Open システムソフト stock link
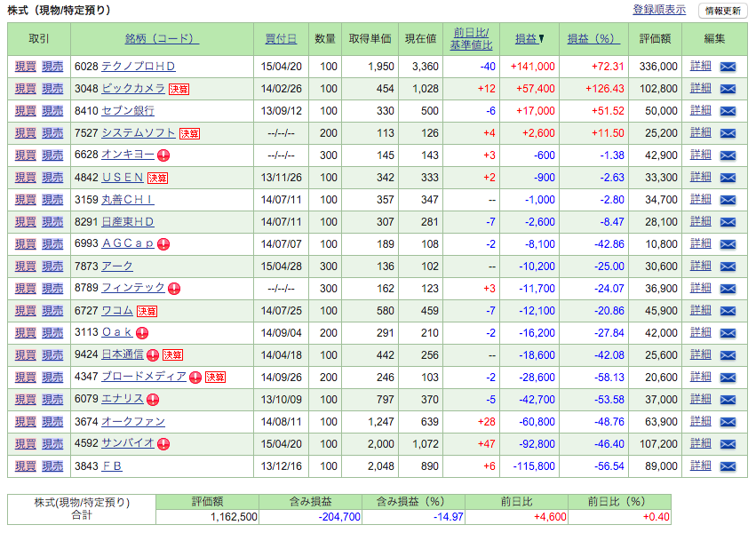This screenshot has height=533, width=756. (139, 133)
